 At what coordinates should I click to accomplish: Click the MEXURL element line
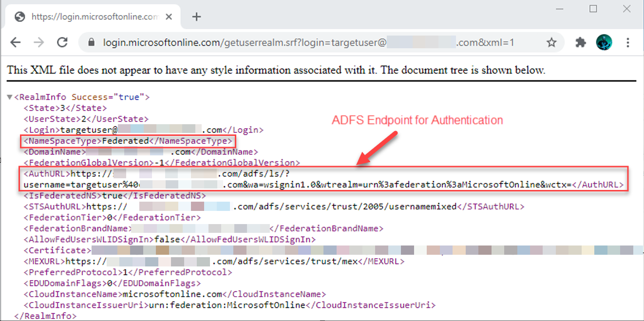click(214, 262)
